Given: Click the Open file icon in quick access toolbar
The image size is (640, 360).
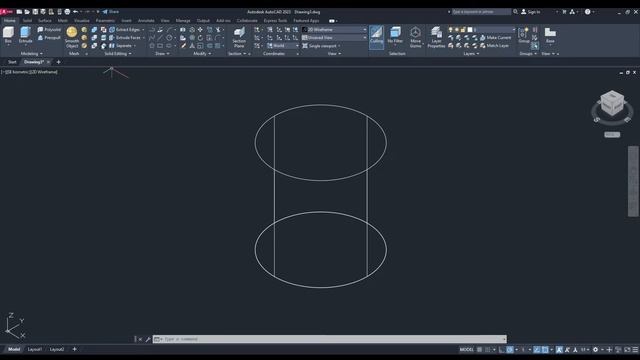Looking at the screenshot, I should (x=27, y=12).
